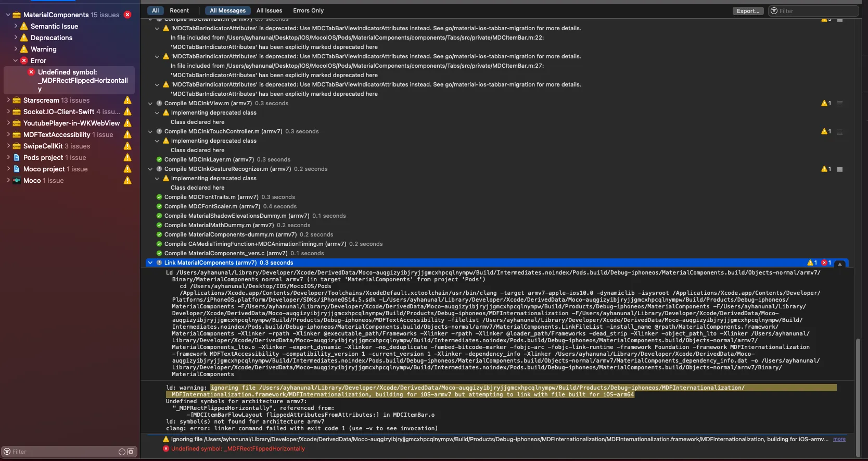The height and width of the screenshot is (461, 868).
Task: Click the YoutubePlayer-in-WKWebView toolbox icon
Action: tap(17, 123)
